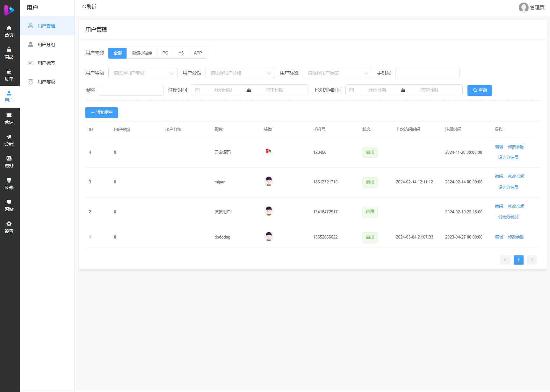Expand the 用户等级 level dropdown
Viewport: 550px width, 392px height.
143,73
